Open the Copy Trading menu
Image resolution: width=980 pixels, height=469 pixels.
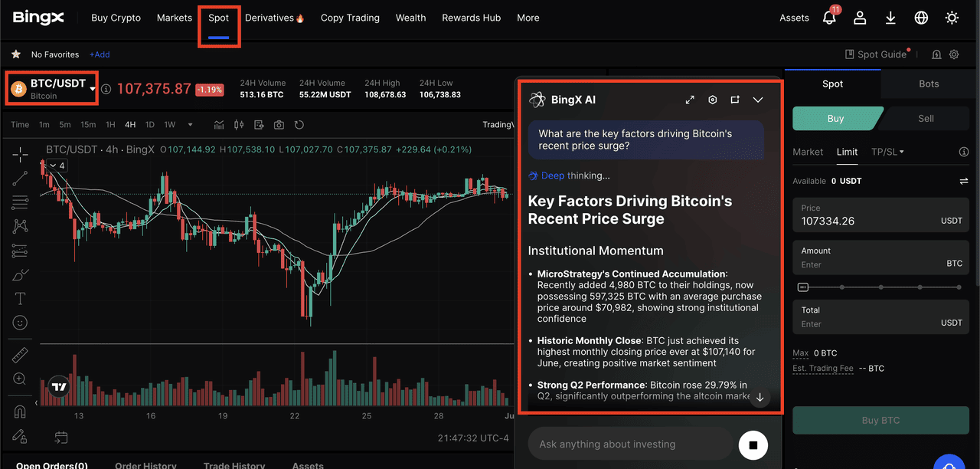point(350,18)
